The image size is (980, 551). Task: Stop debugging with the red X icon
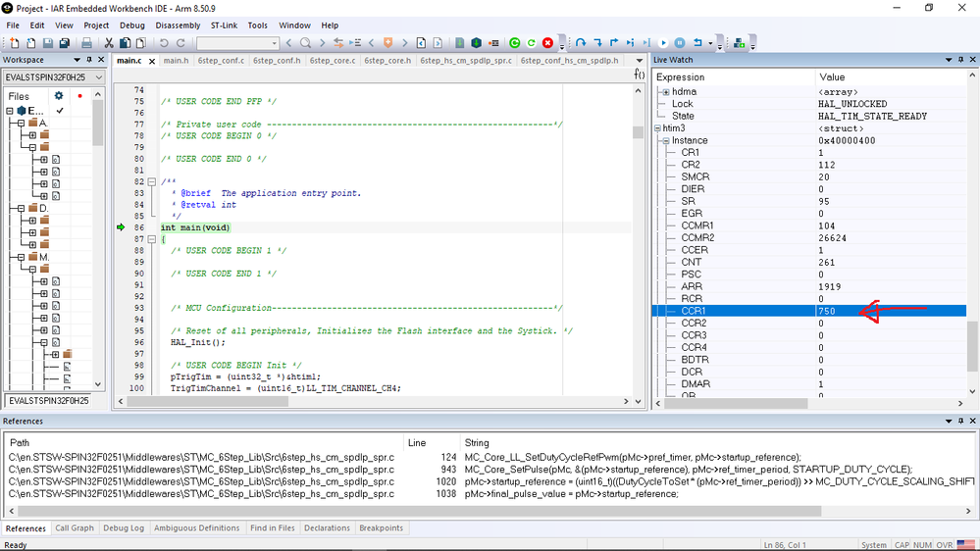548,42
